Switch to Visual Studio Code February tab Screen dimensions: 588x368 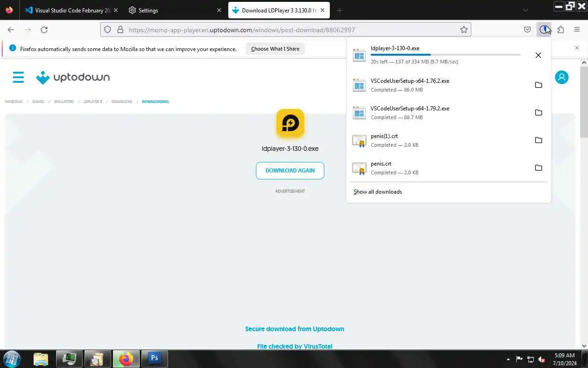[x=71, y=10]
